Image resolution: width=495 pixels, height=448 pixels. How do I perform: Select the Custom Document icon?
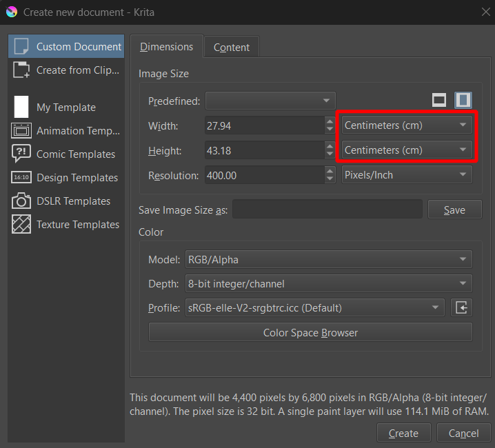[21, 47]
